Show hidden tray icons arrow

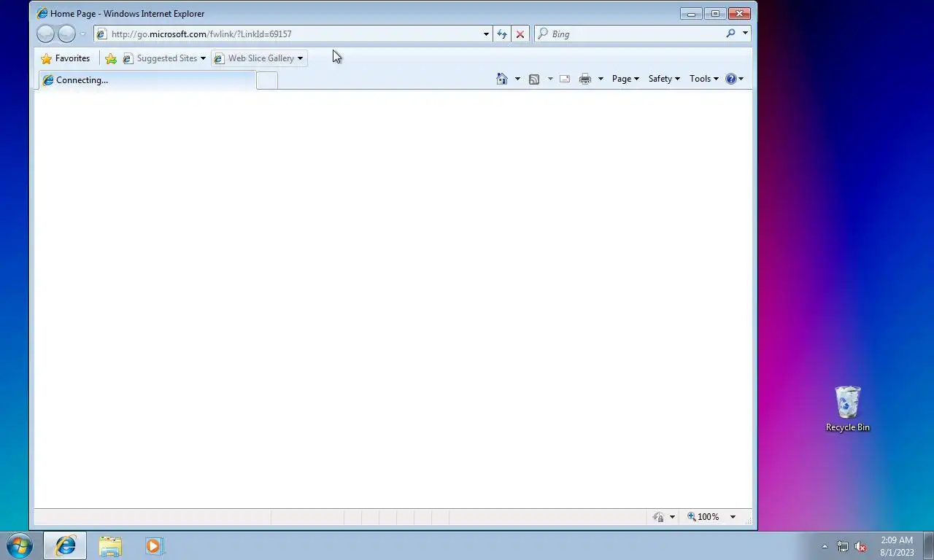[x=825, y=546]
